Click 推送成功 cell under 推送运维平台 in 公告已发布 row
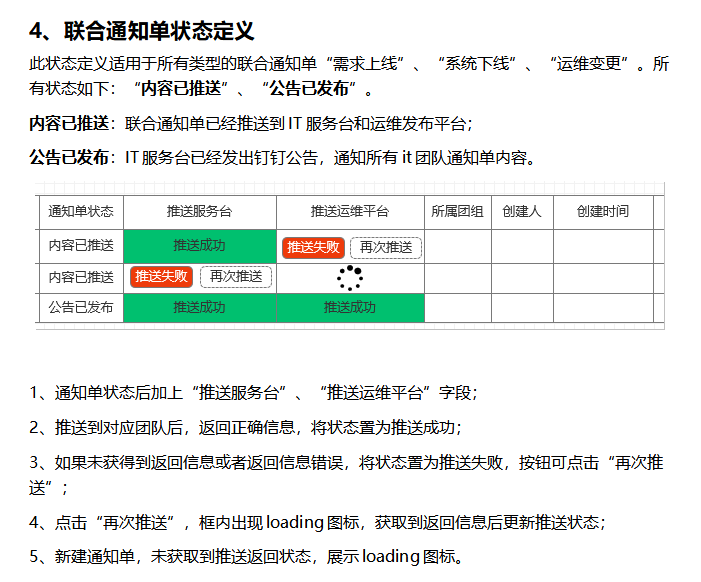Image resolution: width=701 pixels, height=582 pixels. [x=350, y=308]
